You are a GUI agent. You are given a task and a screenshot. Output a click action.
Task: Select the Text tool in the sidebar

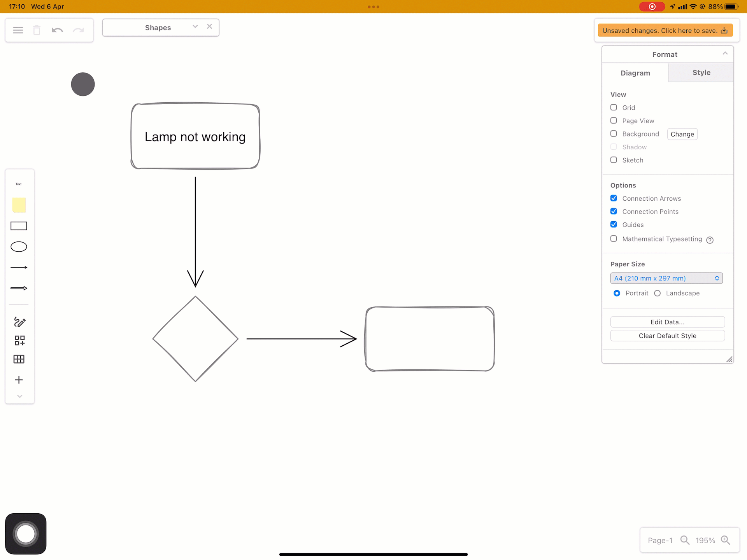pos(18,184)
